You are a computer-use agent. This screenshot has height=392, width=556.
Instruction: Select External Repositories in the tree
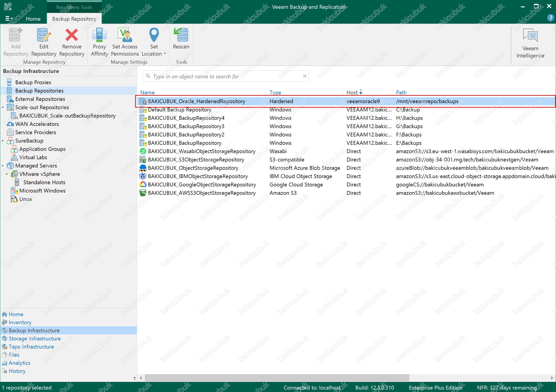pos(40,99)
